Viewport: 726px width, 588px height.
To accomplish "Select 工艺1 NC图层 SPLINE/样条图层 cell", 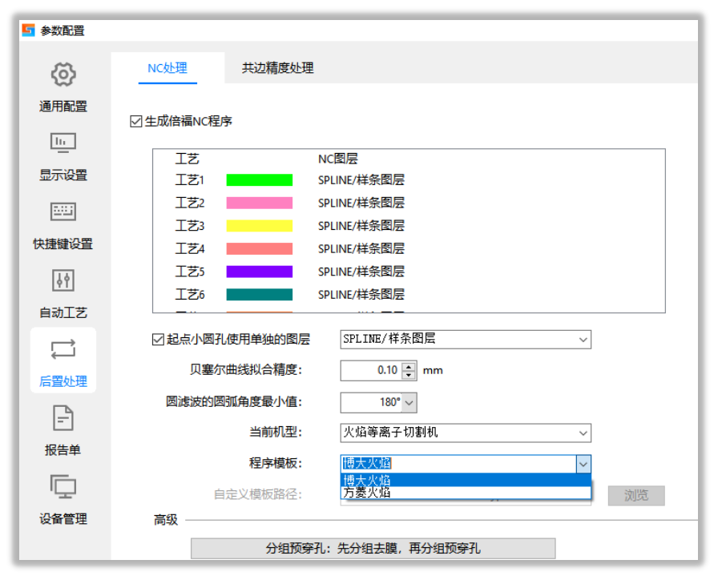I will (x=361, y=180).
